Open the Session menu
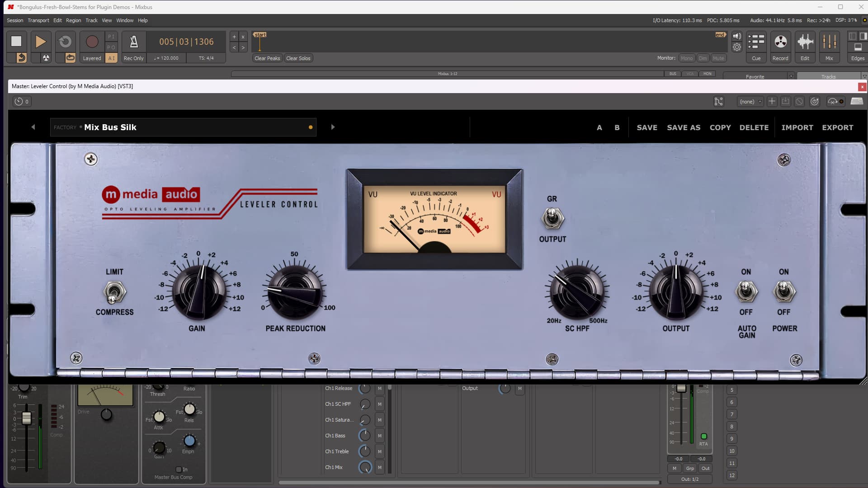The width and height of the screenshot is (868, 488). 15,20
